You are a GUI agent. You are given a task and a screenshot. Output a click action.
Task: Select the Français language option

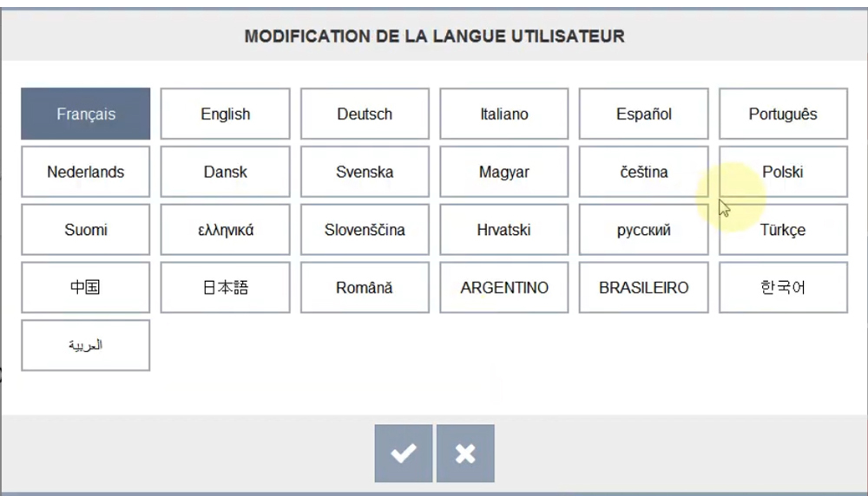pos(86,114)
